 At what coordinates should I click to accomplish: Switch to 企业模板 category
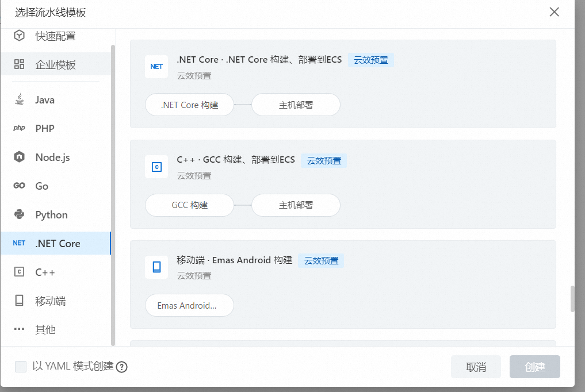56,64
